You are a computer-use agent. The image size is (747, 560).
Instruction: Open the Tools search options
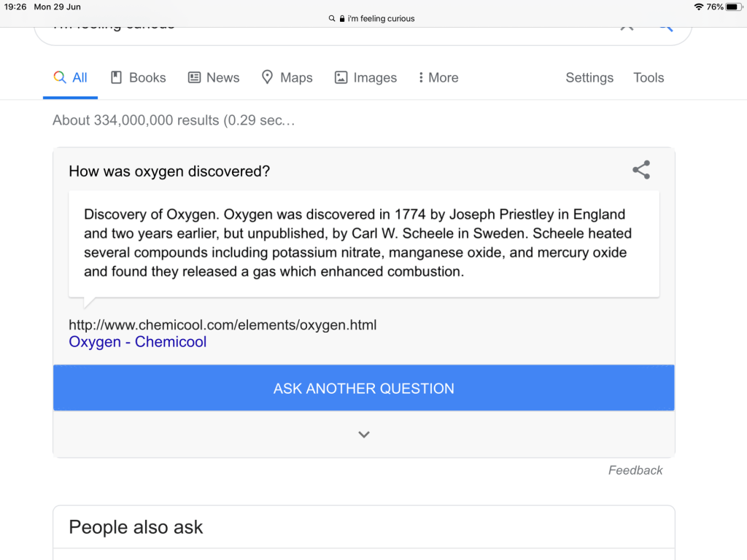click(649, 77)
